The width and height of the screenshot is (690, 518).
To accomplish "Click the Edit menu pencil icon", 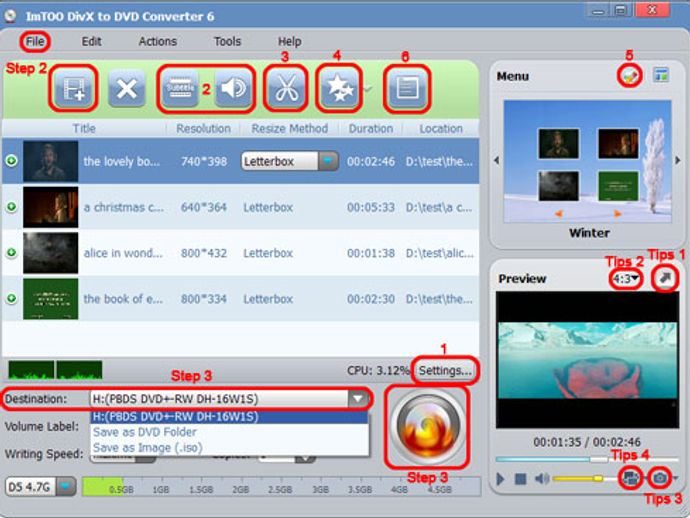I will (x=629, y=76).
